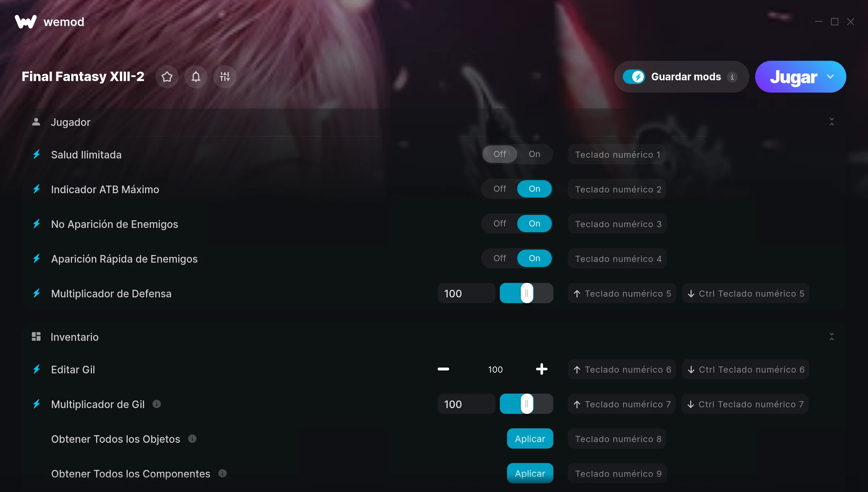The width and height of the screenshot is (868, 492).
Task: Toggle the Guardar mods switch
Action: point(634,77)
